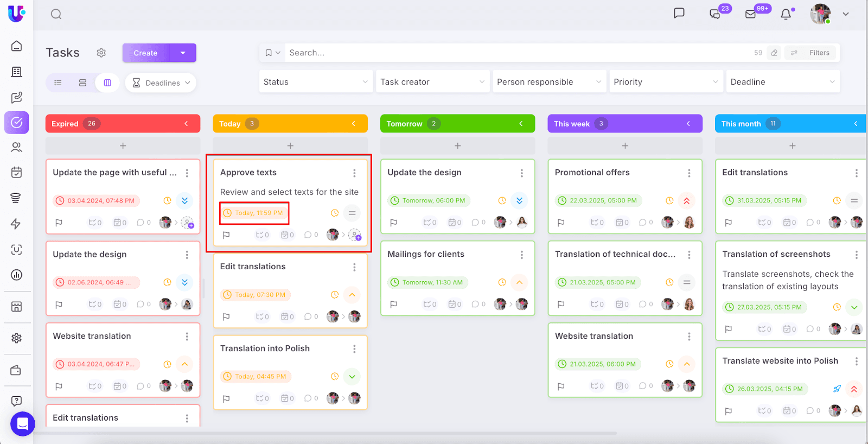
Task: Open the chat messages icon with badge 23
Action: coord(715,15)
